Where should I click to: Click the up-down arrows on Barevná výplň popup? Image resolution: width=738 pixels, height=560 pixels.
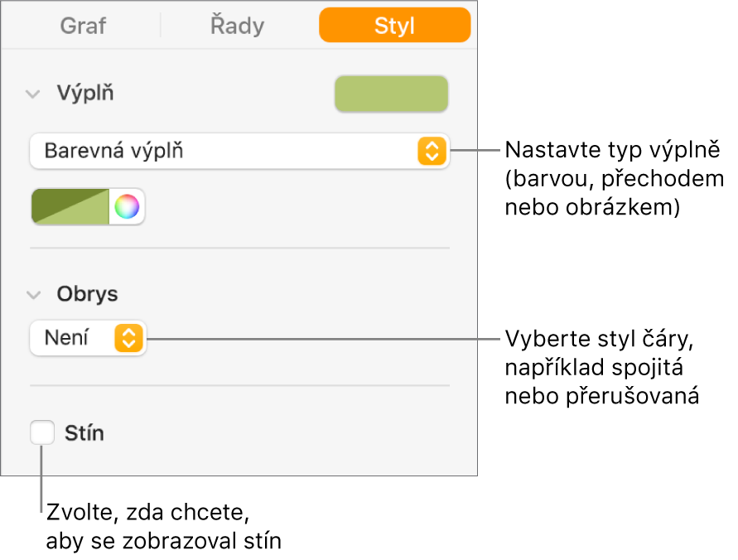432,152
